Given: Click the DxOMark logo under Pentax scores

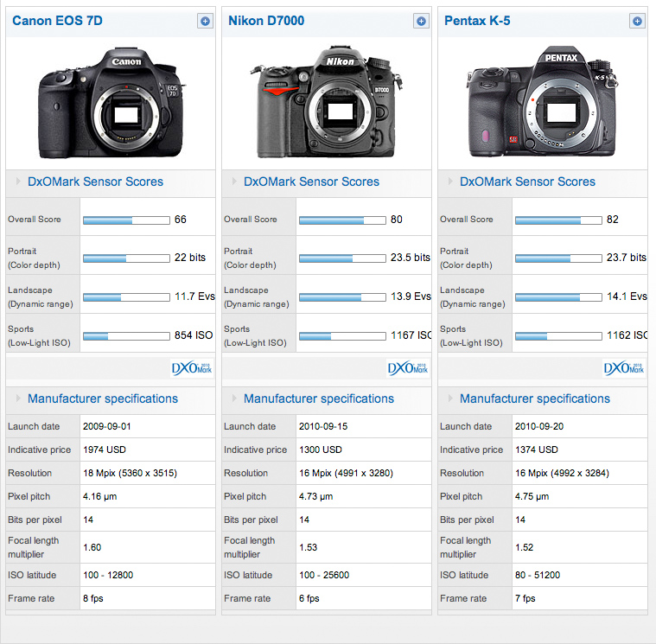Looking at the screenshot, I should coord(623,368).
